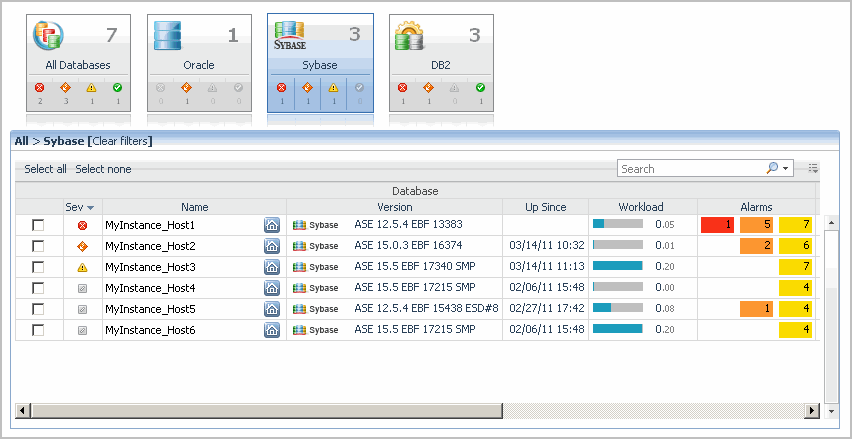Sort table by Up Since header
852x439 pixels.
(x=546, y=207)
